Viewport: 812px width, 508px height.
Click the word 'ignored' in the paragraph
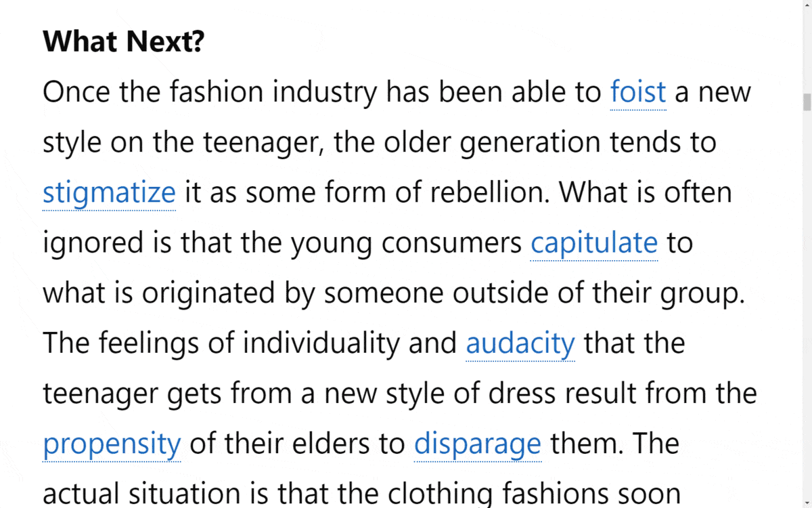pyautogui.click(x=93, y=242)
